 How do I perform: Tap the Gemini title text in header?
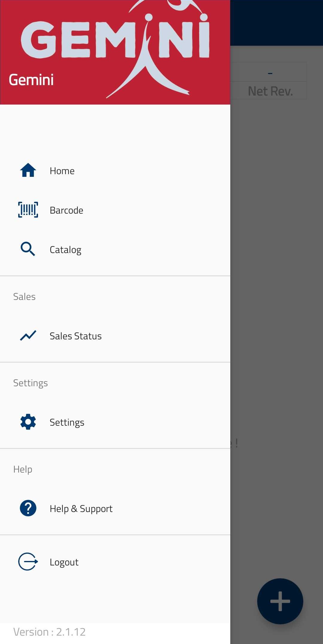click(x=31, y=80)
